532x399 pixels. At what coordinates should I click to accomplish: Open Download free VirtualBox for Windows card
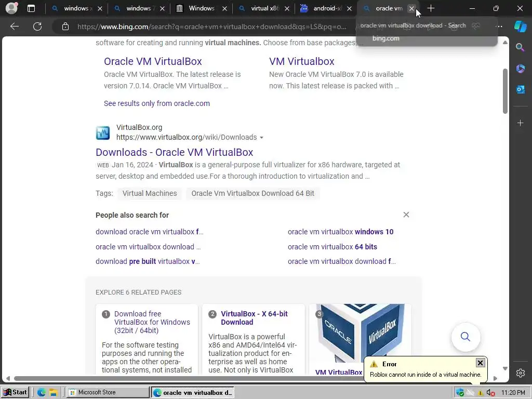point(152,322)
